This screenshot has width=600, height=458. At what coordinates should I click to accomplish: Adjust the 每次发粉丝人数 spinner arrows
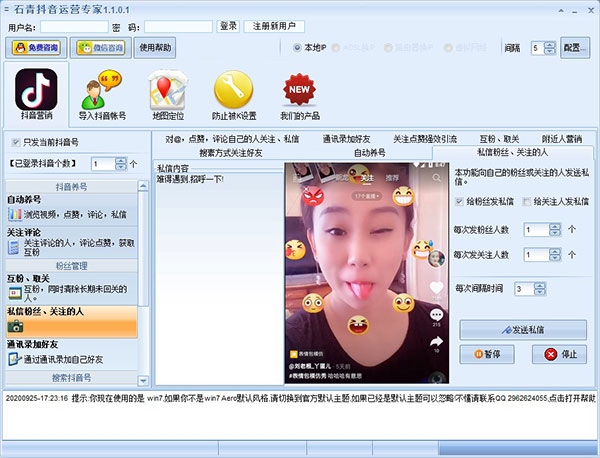[556, 229]
